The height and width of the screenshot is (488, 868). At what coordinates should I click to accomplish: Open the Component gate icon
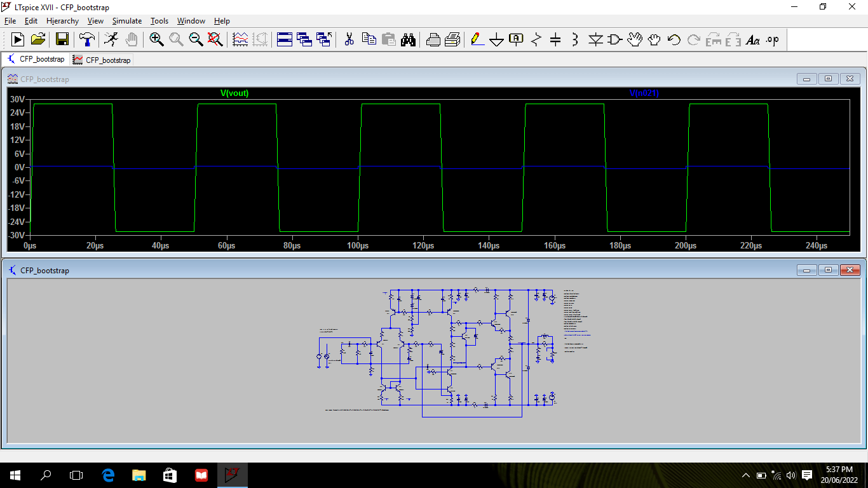(x=614, y=39)
